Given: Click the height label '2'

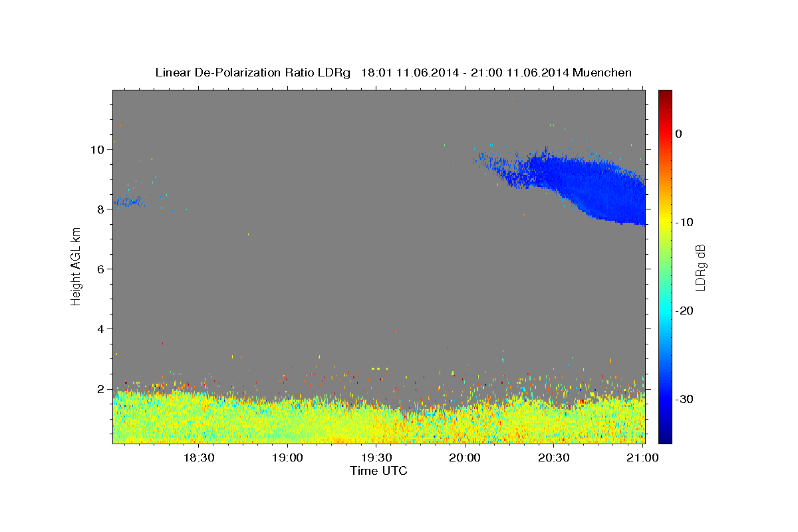Looking at the screenshot, I should 101,388.
